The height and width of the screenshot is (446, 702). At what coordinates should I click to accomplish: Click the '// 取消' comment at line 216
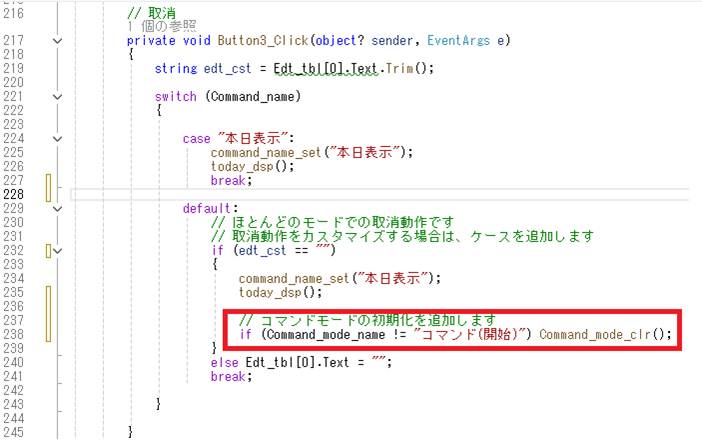(146, 12)
